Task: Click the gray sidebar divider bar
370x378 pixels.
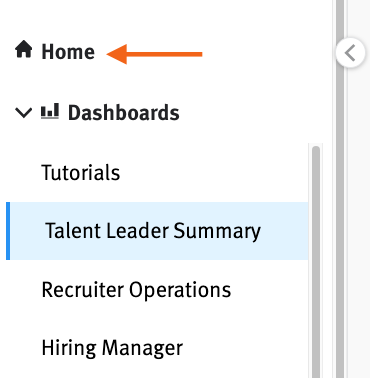Action: 340,189
